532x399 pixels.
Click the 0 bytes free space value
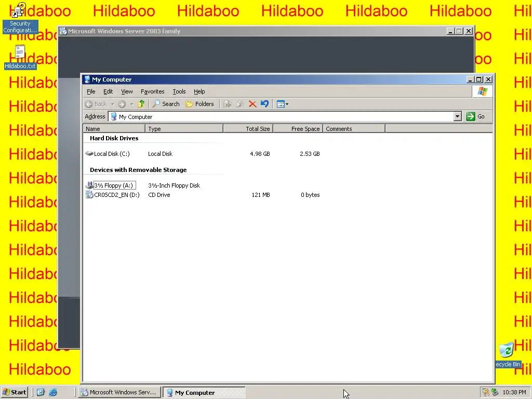click(x=310, y=195)
